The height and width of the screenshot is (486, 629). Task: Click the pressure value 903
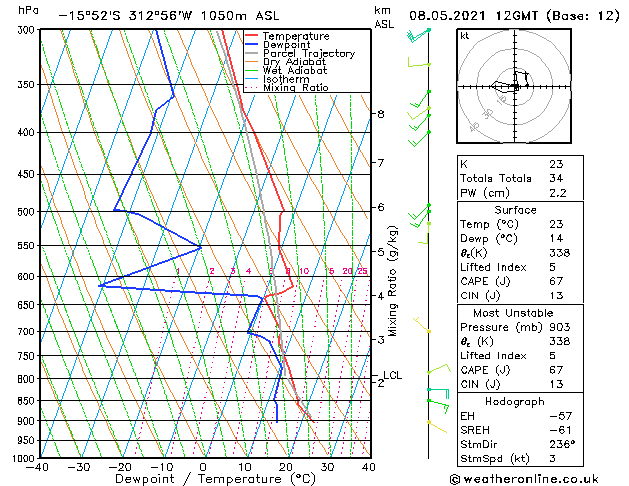[x=560, y=327]
